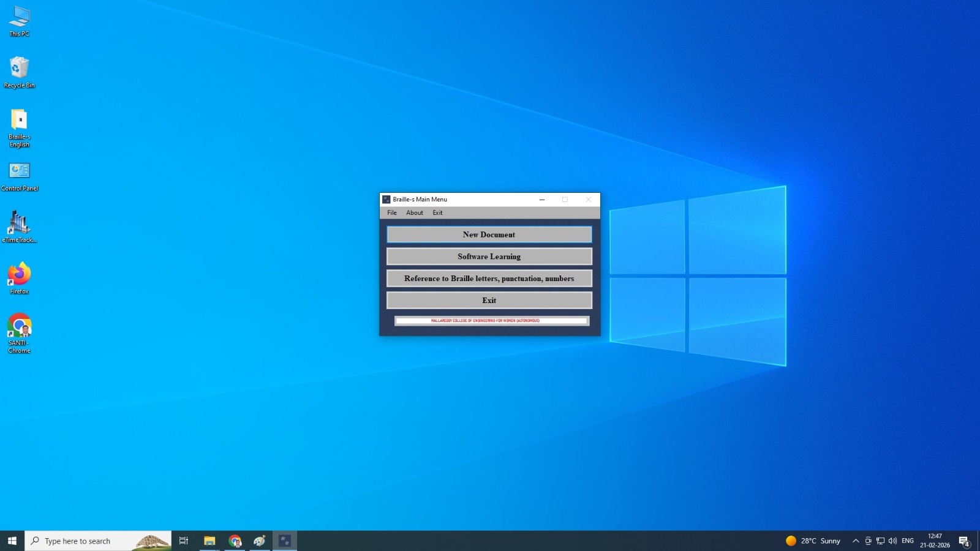Select the Control Panel desktop shortcut
The width and height of the screenshot is (980, 551).
pyautogui.click(x=19, y=177)
